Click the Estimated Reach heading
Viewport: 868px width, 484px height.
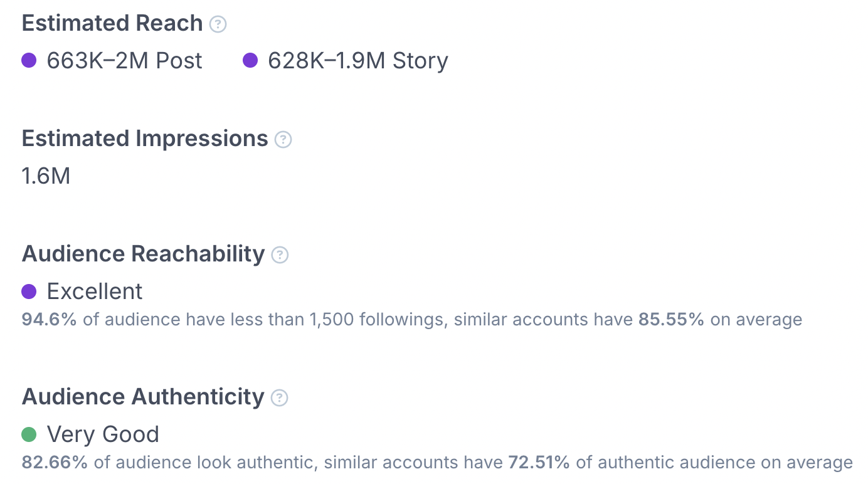(112, 24)
